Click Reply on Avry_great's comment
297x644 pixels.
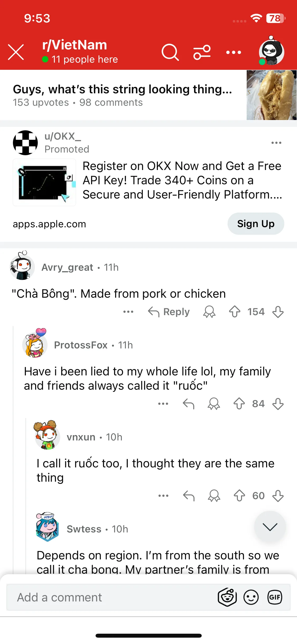click(x=169, y=312)
